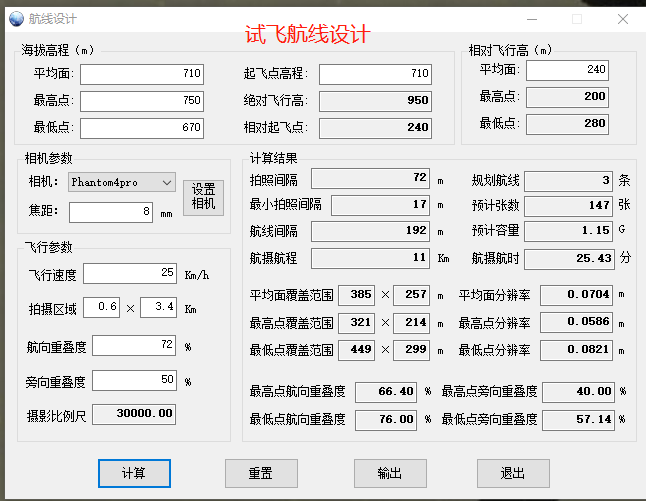Minimize the 航线设计 window
Viewport: 646px width, 501px height.
[x=532, y=19]
